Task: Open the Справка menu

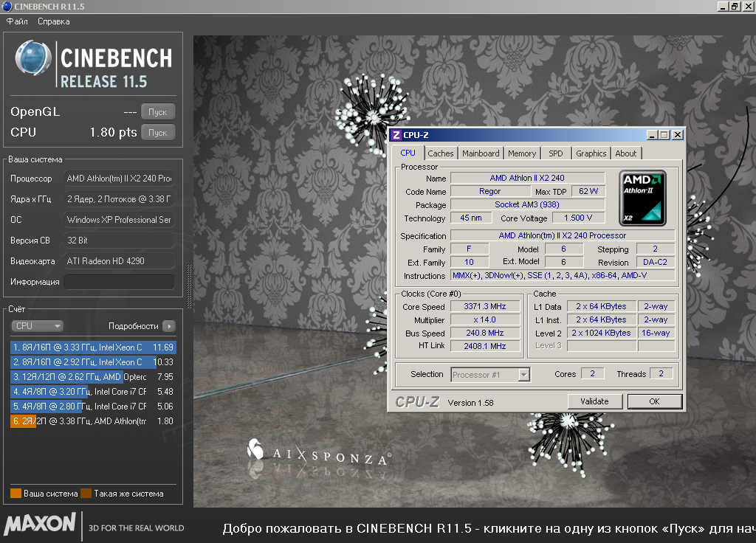Action: (53, 21)
